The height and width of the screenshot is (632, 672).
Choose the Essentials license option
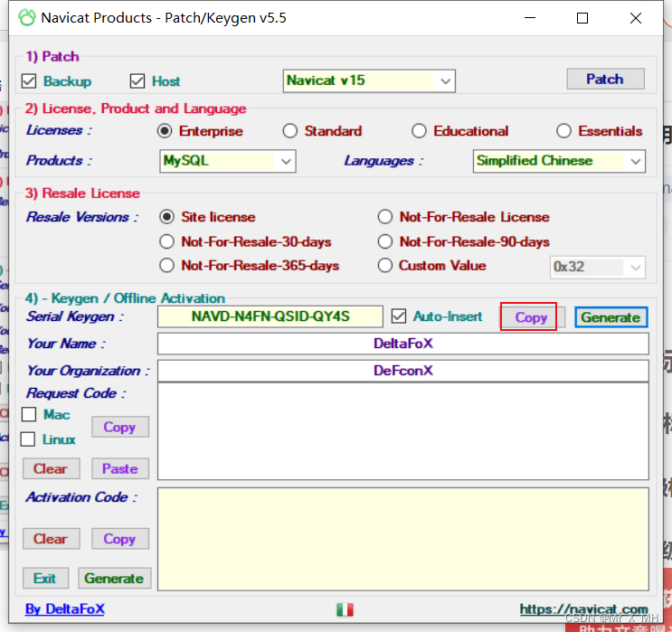[563, 131]
